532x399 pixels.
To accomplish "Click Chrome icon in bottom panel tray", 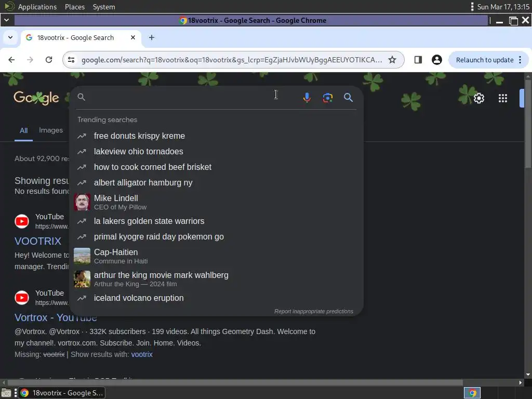I will [472, 393].
